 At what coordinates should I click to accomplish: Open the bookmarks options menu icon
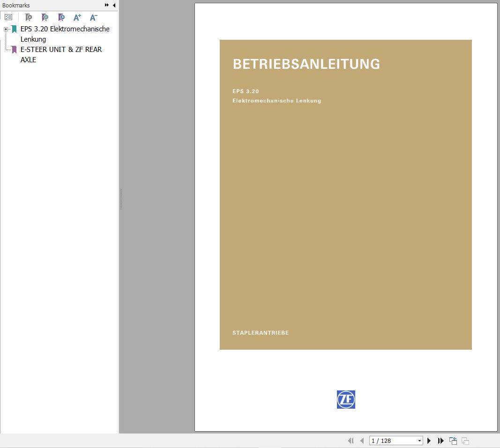[8, 17]
